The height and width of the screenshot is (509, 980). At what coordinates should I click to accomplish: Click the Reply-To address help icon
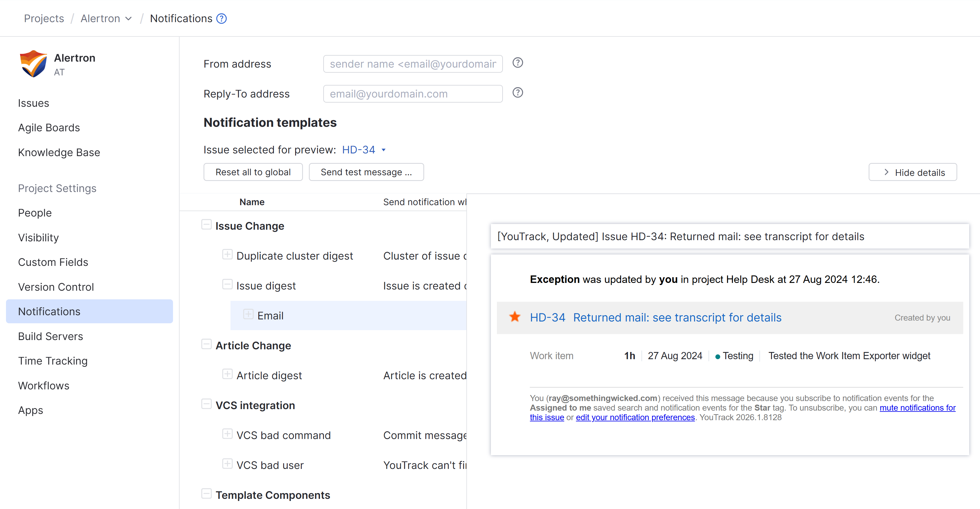518,92
